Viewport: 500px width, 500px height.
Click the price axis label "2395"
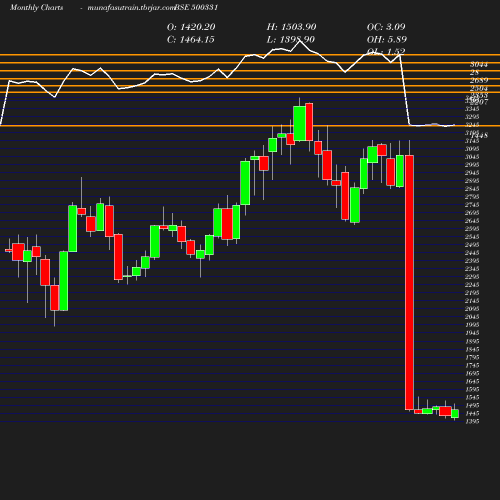click(472, 261)
